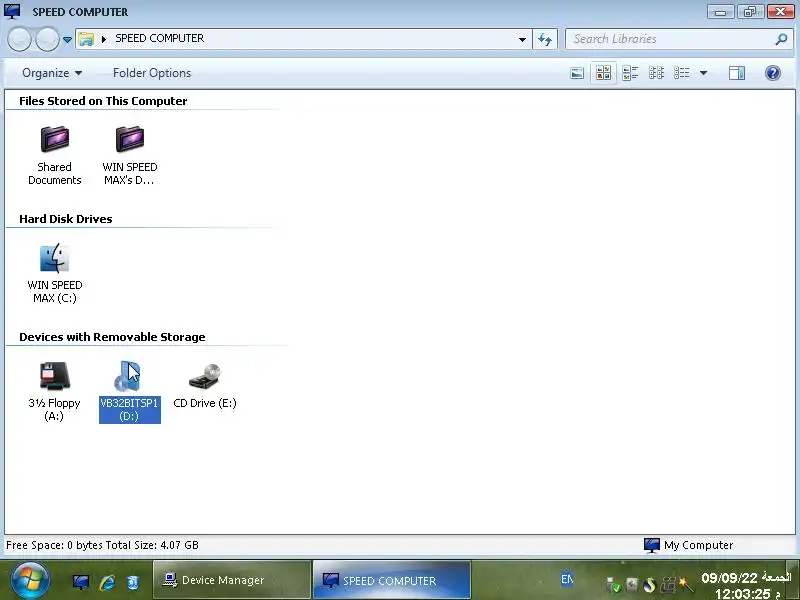Click the breadcrumb arrow before SPEED COMPUTER
This screenshot has width=800, height=600.
pos(104,39)
